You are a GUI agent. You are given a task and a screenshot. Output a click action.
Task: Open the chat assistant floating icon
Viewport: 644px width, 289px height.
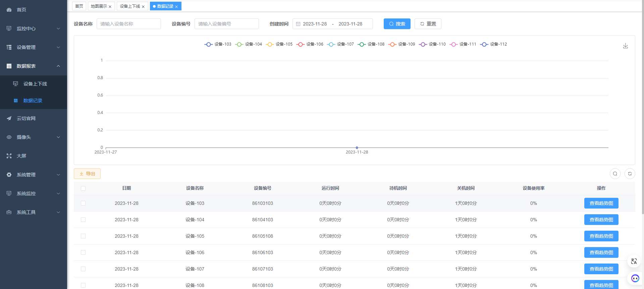[635, 278]
